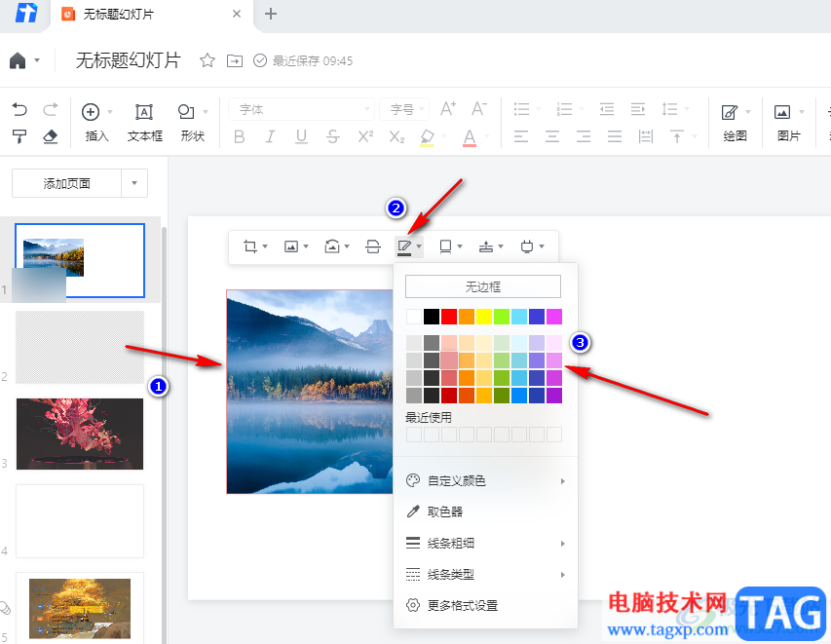The width and height of the screenshot is (831, 644).
Task: Toggle strikethrough formatting S
Action: click(x=333, y=137)
